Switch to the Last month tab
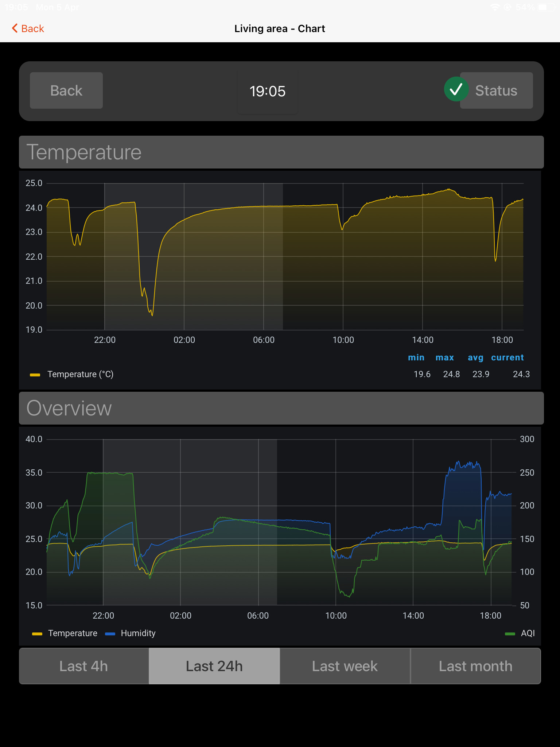The image size is (560, 747). pos(476,666)
